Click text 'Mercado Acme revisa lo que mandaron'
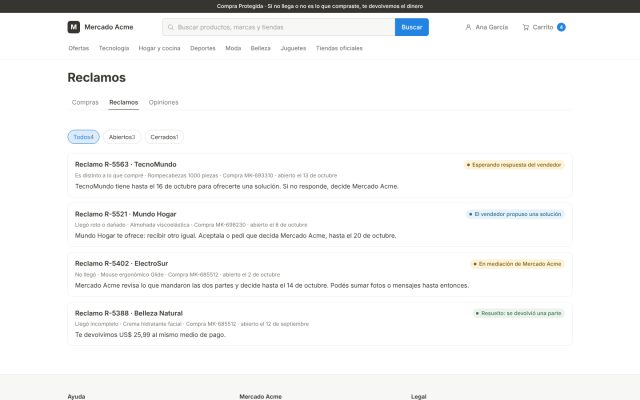 (133, 285)
